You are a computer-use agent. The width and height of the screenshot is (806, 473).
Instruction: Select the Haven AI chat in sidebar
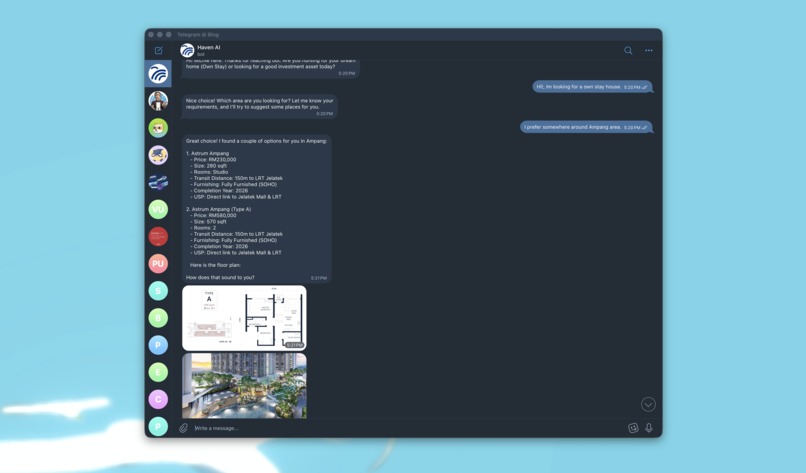pyautogui.click(x=158, y=74)
